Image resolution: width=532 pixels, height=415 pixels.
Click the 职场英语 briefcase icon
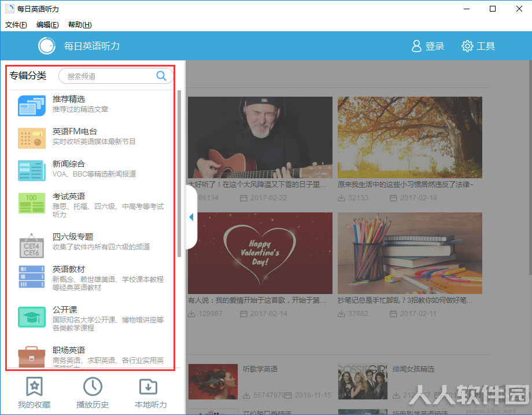(32, 357)
